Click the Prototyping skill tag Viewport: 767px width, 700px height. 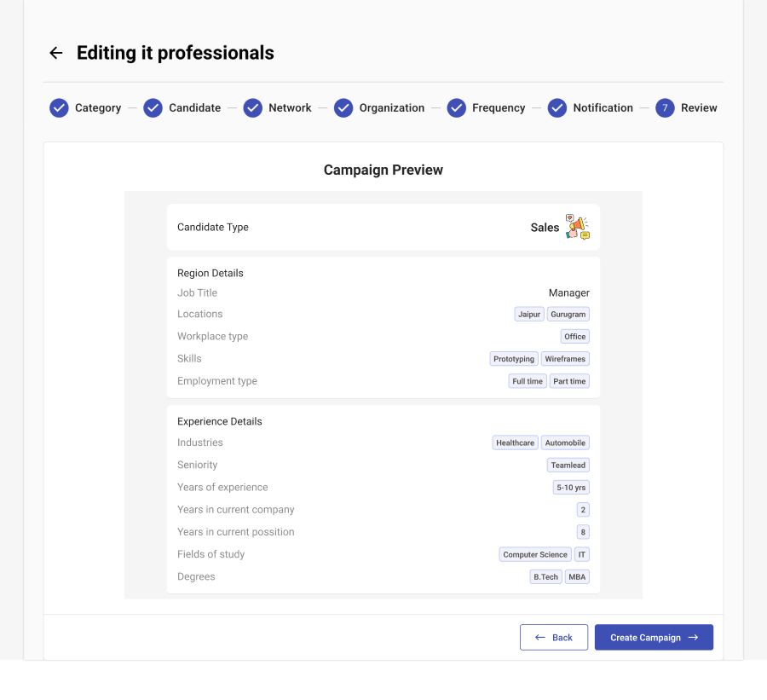click(514, 359)
